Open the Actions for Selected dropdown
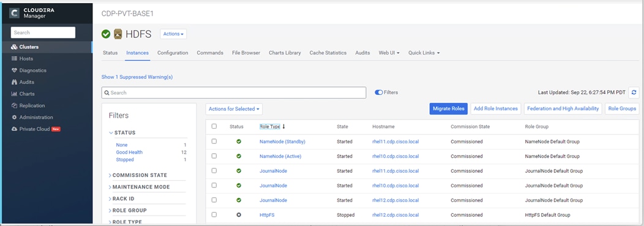This screenshot has height=226, width=644. [234, 109]
